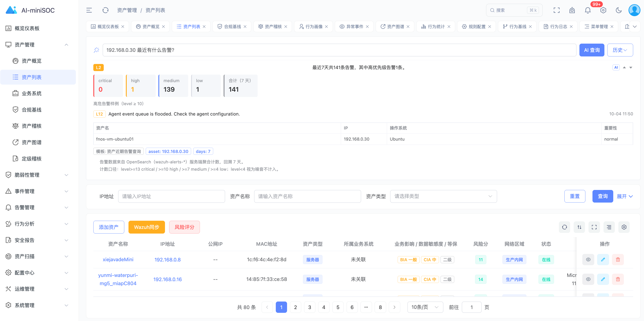Open the 历史 dropdown
Screen dimensions: 644x321
click(x=620, y=50)
